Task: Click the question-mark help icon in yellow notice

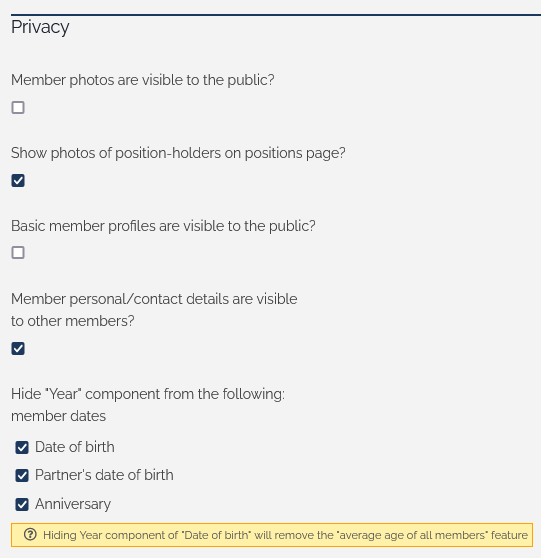Action: coord(30,535)
